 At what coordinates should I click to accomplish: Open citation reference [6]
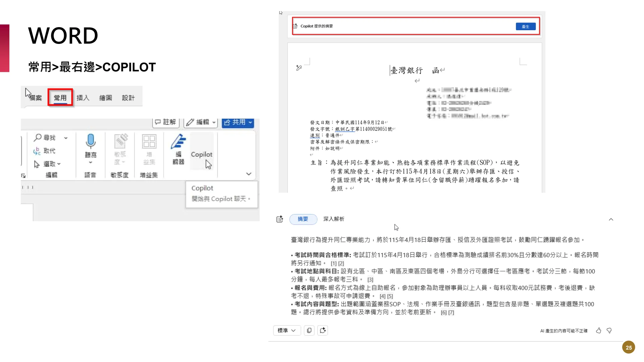click(444, 313)
